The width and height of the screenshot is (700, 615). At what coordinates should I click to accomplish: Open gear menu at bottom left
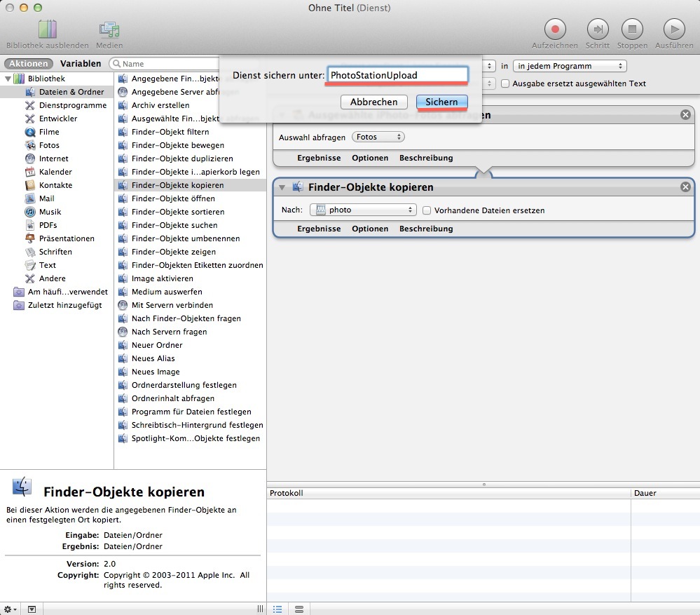pyautogui.click(x=11, y=609)
